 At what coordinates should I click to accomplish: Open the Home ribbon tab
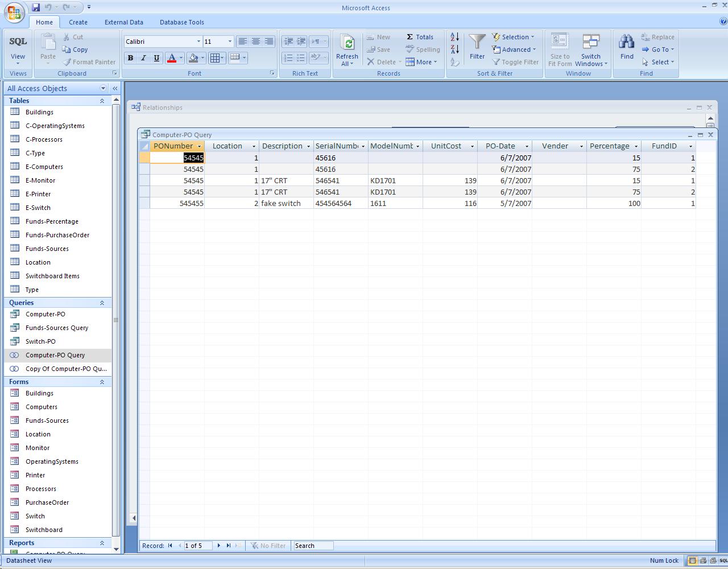(44, 22)
